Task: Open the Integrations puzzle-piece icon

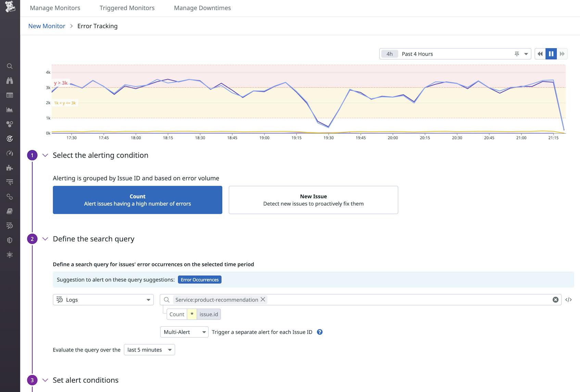Action: [10, 168]
